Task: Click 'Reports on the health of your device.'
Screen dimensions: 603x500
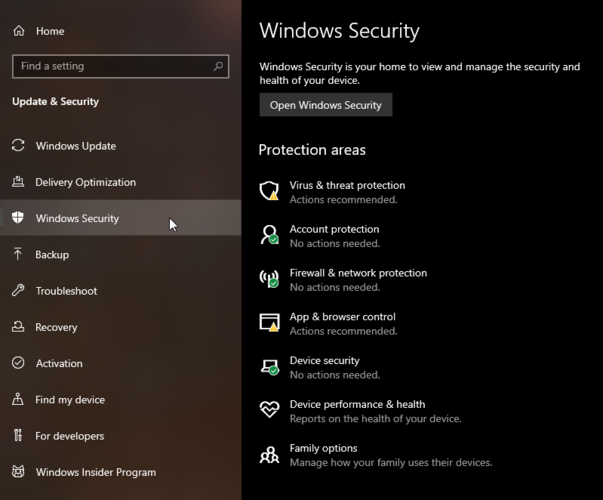Action: point(375,419)
